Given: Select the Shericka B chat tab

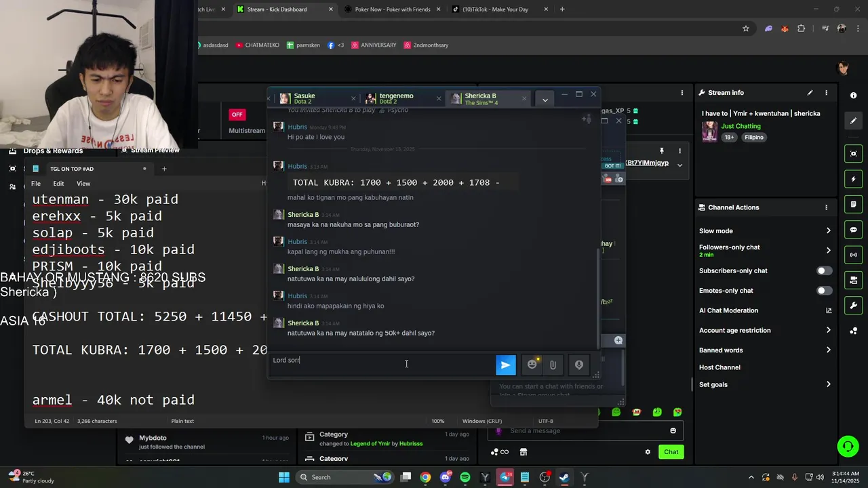Looking at the screenshot, I should point(487,99).
